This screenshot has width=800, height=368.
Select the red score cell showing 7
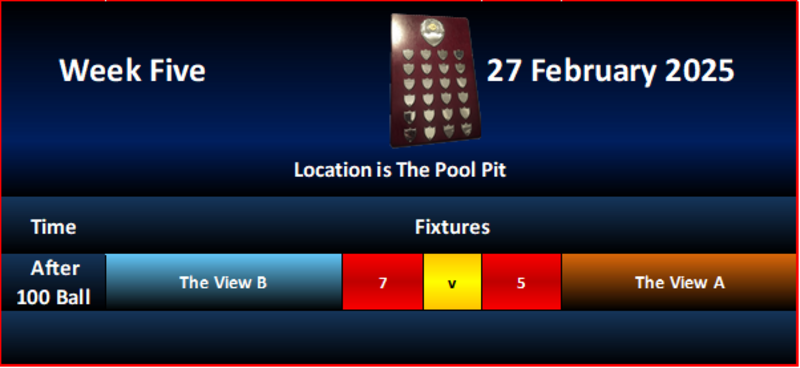[383, 282]
